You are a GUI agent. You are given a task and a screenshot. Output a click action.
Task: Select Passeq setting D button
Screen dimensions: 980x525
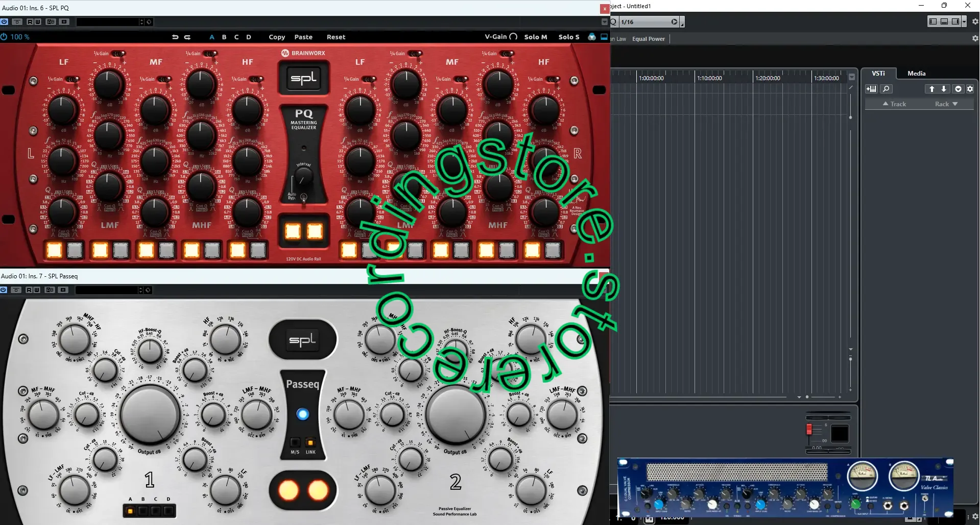pos(169,511)
